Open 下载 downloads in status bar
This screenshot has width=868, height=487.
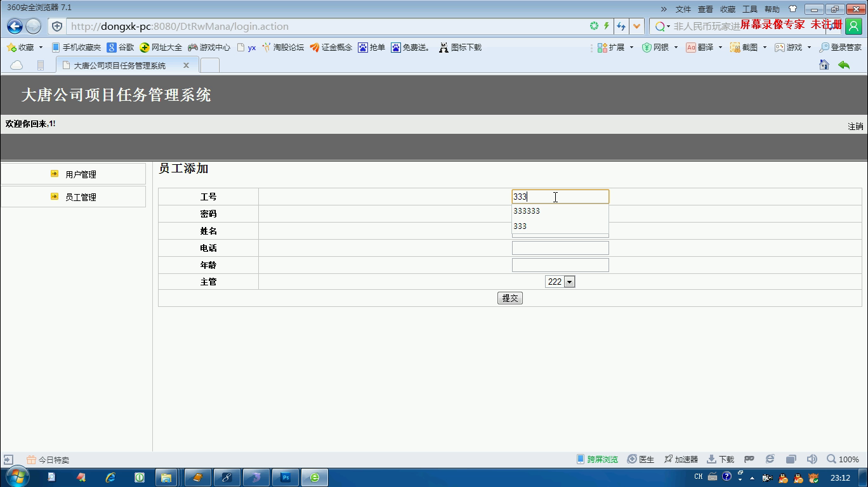tap(721, 459)
